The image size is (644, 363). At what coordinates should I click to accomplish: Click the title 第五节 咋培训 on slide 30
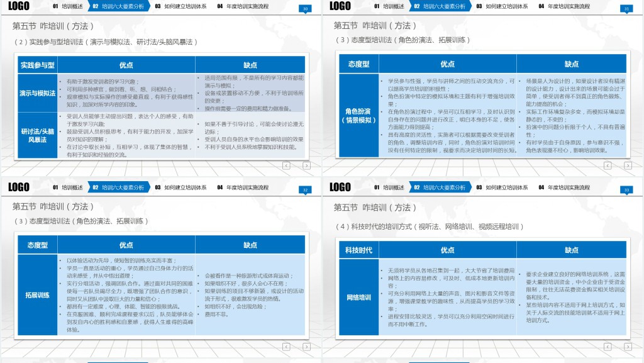(x=53, y=26)
